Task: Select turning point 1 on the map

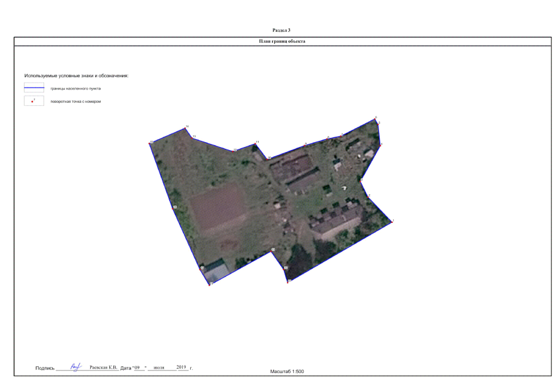Action: point(391,222)
